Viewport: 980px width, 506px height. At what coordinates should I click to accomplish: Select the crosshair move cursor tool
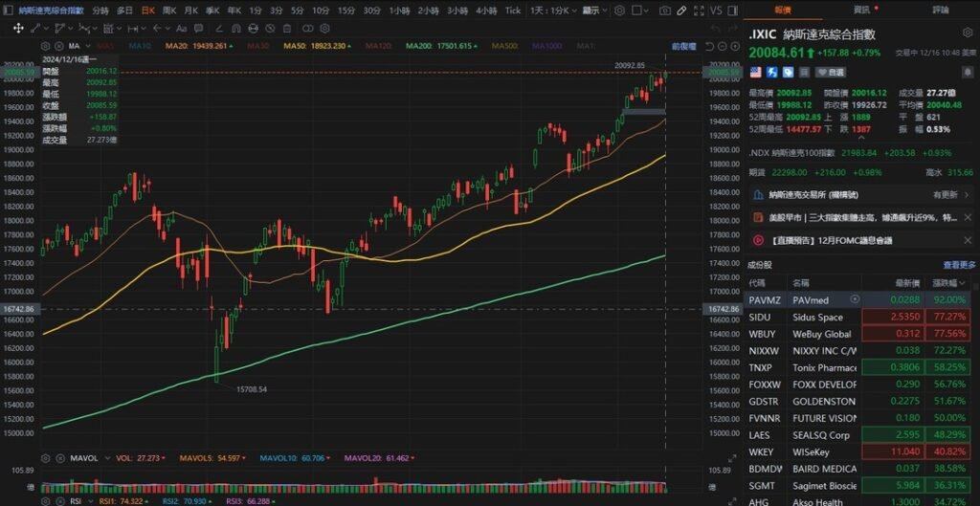(18, 28)
